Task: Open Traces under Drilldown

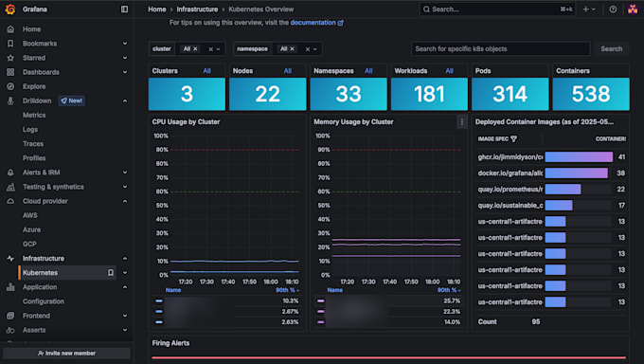Action: pyautogui.click(x=33, y=144)
